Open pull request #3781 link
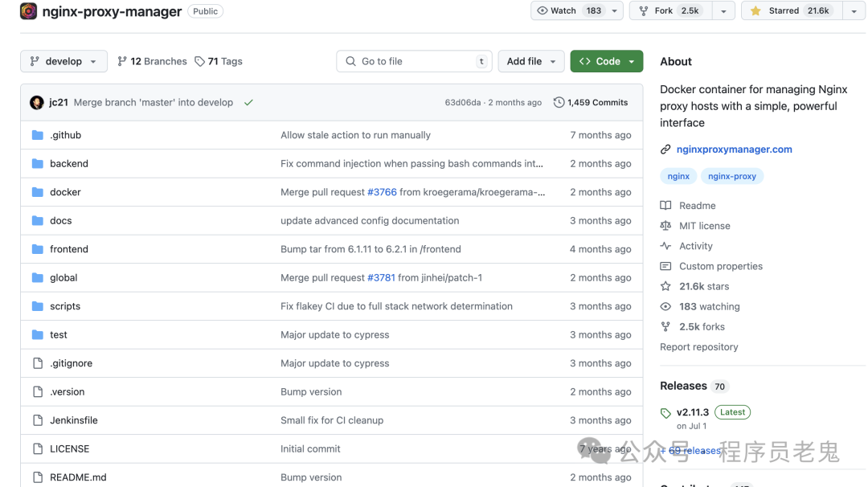The width and height of the screenshot is (868, 487). tap(382, 278)
